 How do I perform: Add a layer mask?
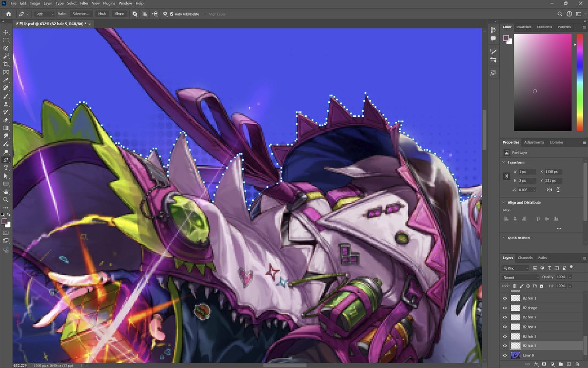click(544, 364)
